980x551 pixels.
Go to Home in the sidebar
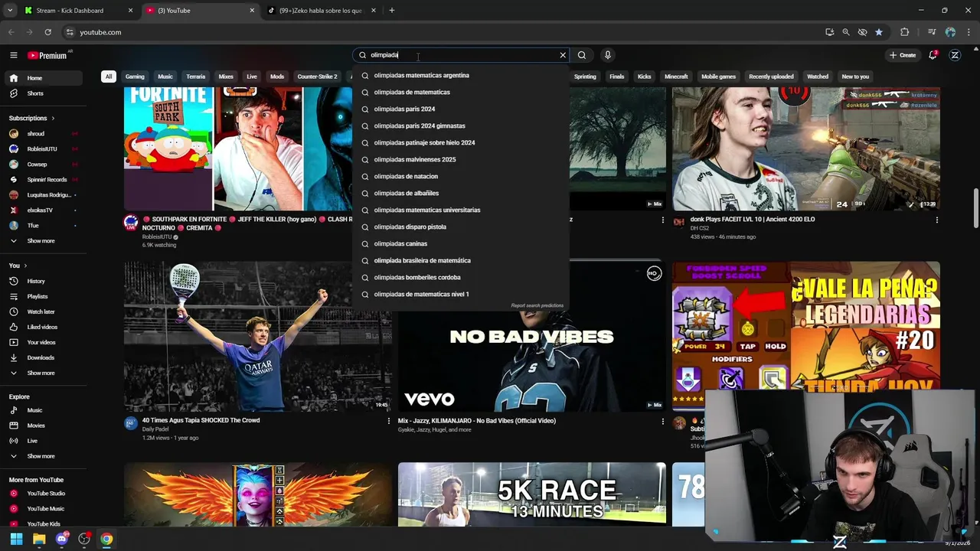[44, 78]
